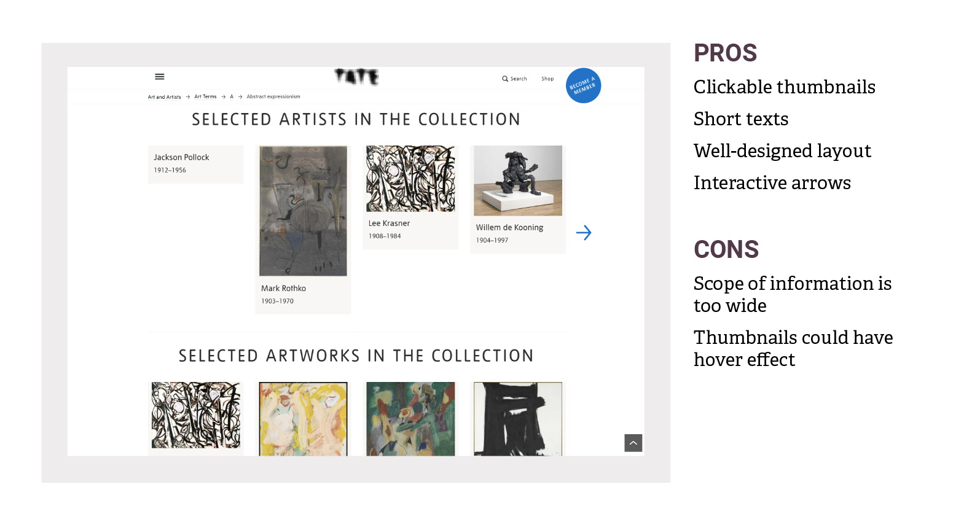Screen dimensions: 980x522
Task: Click the Become a Member button
Action: pyautogui.click(x=583, y=85)
